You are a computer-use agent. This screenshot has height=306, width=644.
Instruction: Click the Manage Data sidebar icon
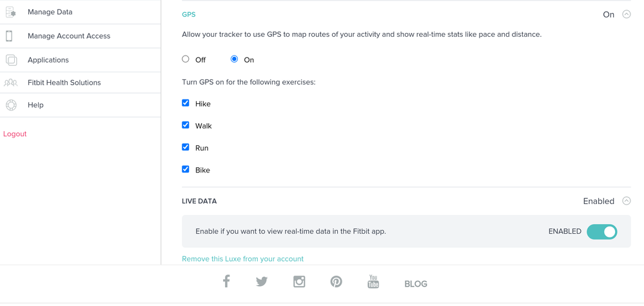[11, 12]
